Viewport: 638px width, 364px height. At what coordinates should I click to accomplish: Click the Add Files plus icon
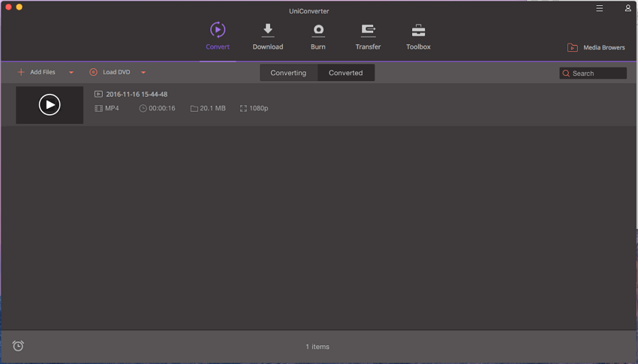(21, 72)
